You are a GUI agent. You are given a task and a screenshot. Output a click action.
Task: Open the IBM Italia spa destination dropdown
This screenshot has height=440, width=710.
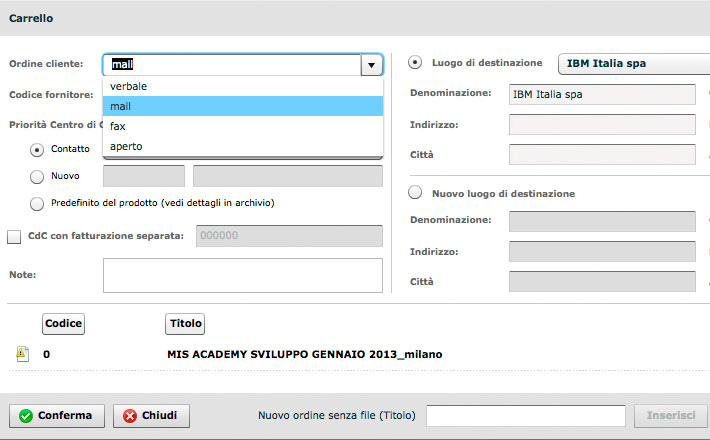pyautogui.click(x=634, y=63)
